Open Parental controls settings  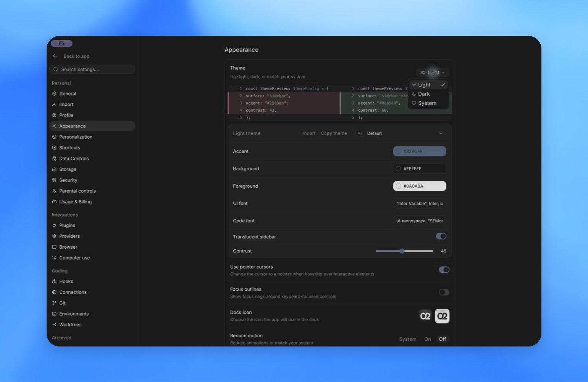(x=92, y=191)
